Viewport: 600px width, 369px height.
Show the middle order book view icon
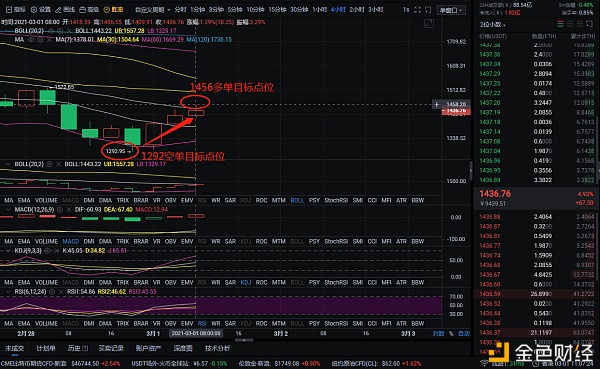pos(570,24)
